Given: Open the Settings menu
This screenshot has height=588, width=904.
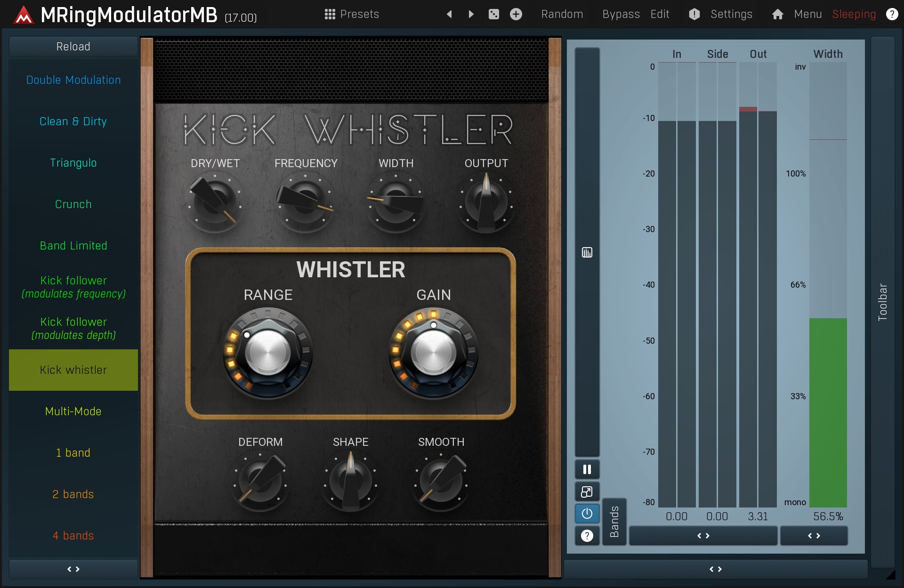Looking at the screenshot, I should point(731,14).
